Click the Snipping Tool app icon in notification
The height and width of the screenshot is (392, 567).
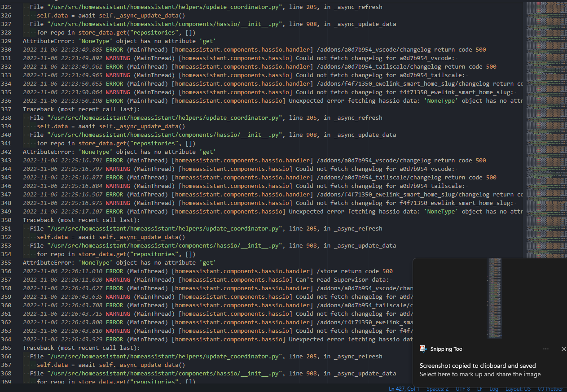422,349
